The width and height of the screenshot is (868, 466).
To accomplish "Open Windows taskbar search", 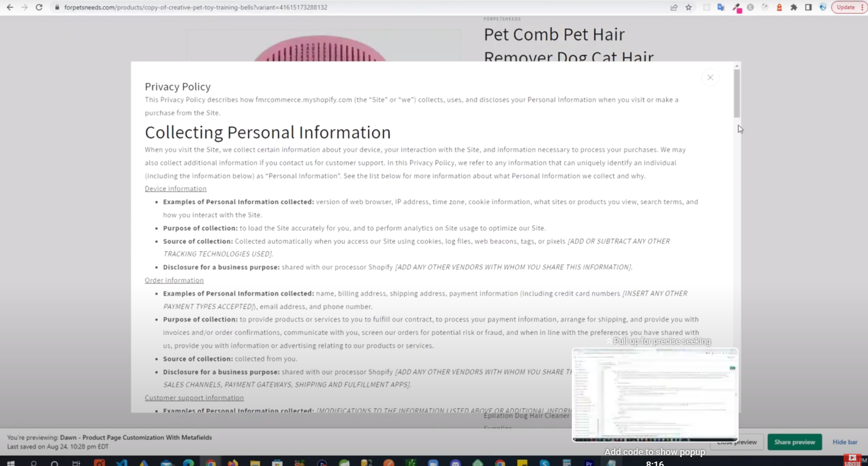I will click(33, 463).
